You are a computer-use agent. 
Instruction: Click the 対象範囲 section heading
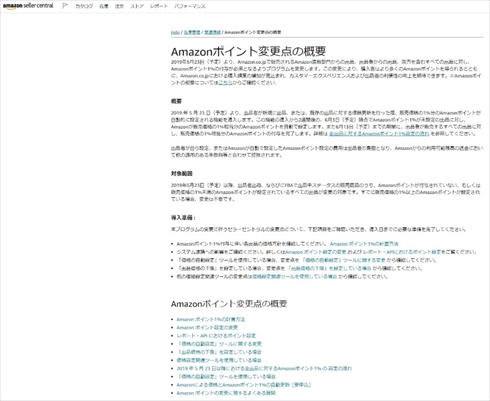[x=182, y=173]
